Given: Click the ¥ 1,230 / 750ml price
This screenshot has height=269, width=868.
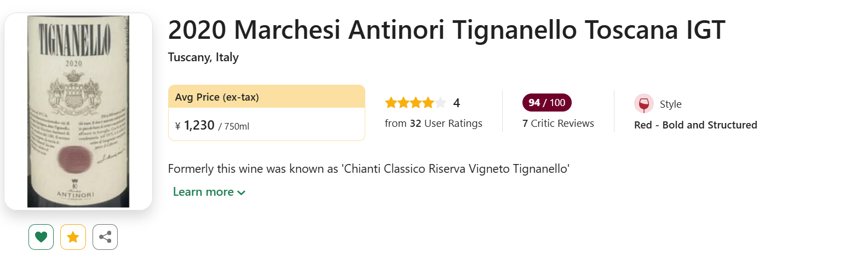Looking at the screenshot, I should (x=212, y=126).
